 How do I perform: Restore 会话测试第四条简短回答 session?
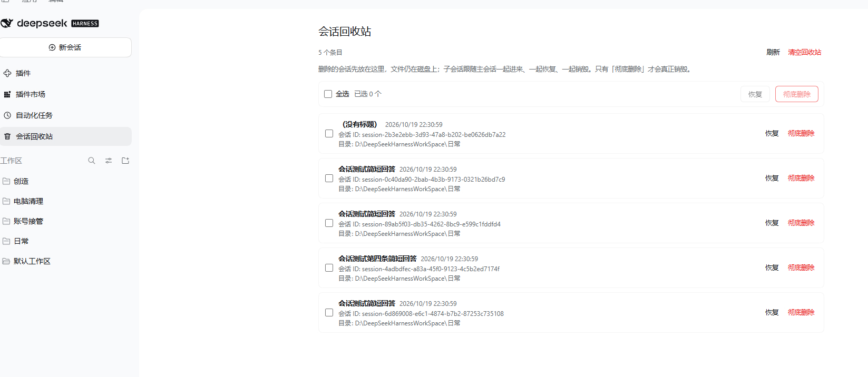pyautogui.click(x=772, y=268)
